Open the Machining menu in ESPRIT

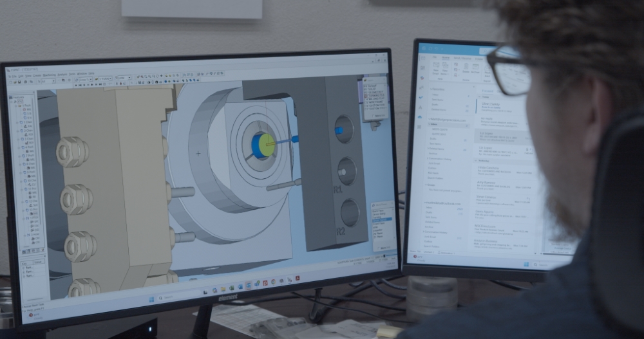coord(50,75)
